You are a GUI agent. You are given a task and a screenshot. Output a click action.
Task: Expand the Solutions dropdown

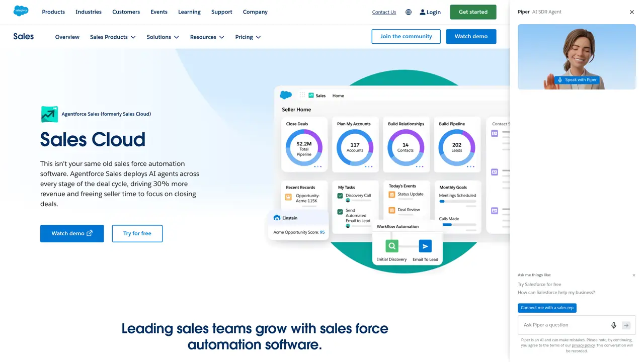tap(163, 37)
